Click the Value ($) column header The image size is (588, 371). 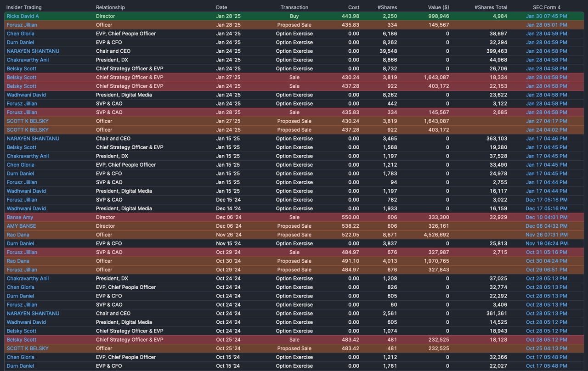click(x=438, y=7)
